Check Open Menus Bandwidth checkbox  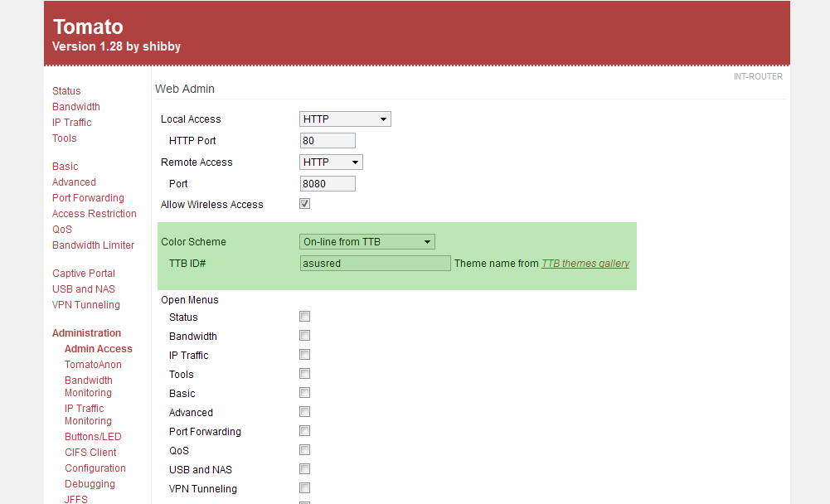pyautogui.click(x=304, y=336)
